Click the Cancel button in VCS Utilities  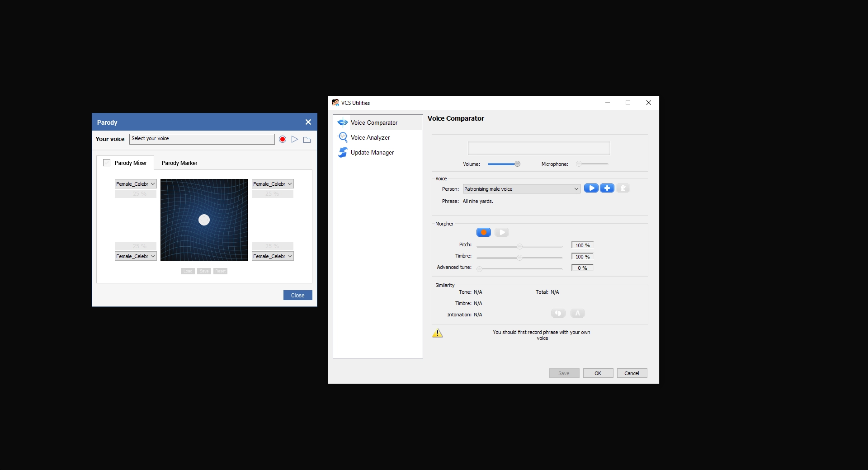(632, 373)
